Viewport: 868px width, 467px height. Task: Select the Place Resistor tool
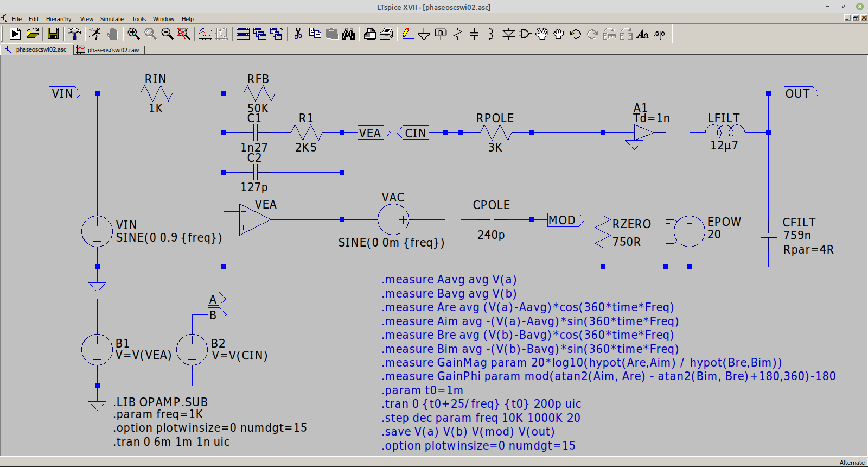click(x=458, y=34)
